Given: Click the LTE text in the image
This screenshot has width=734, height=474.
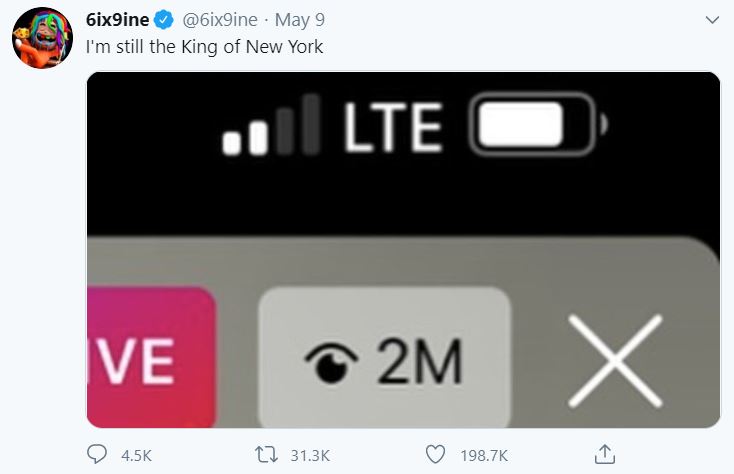Looking at the screenshot, I should pyautogui.click(x=393, y=128).
